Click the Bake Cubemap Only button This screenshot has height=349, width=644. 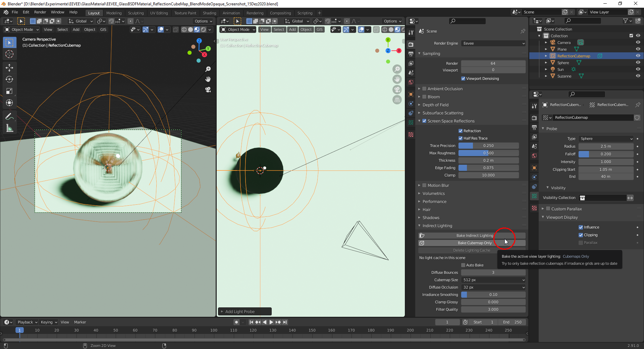point(474,243)
